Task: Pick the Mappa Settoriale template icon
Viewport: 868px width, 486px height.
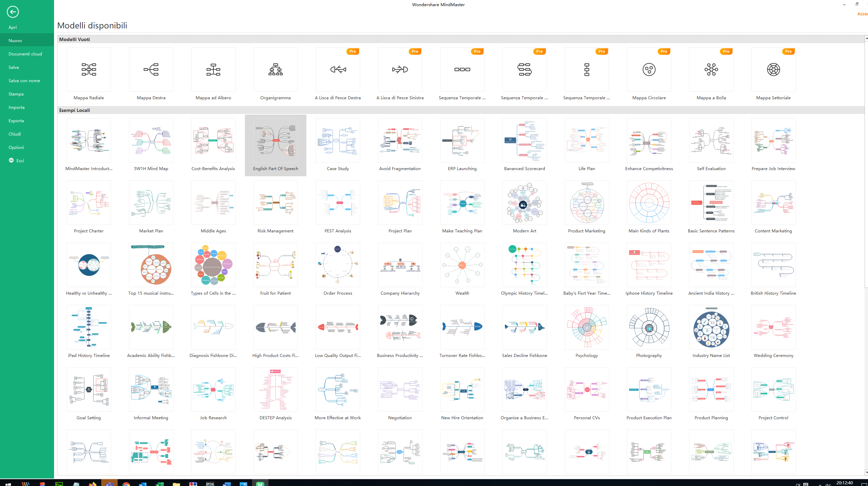Action: [x=773, y=69]
